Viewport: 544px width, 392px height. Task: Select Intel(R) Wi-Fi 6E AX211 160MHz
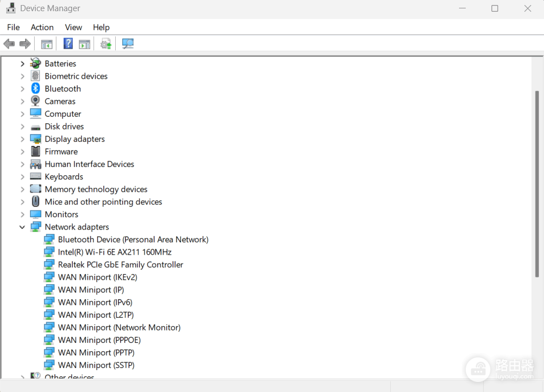(115, 252)
